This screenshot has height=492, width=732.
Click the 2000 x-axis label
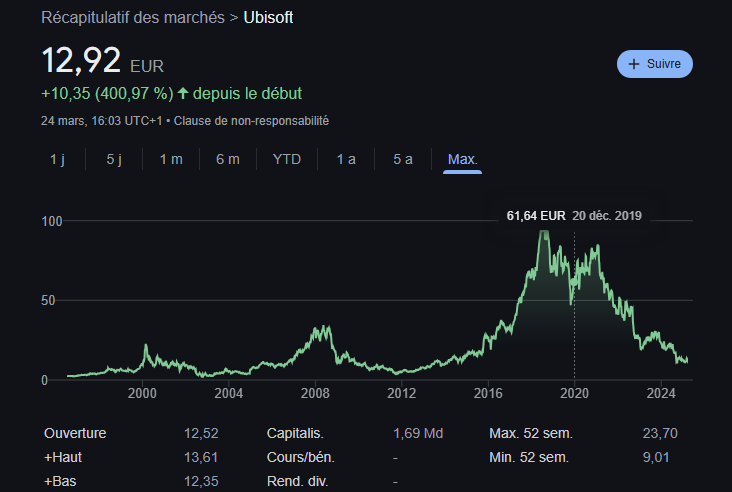click(x=142, y=394)
